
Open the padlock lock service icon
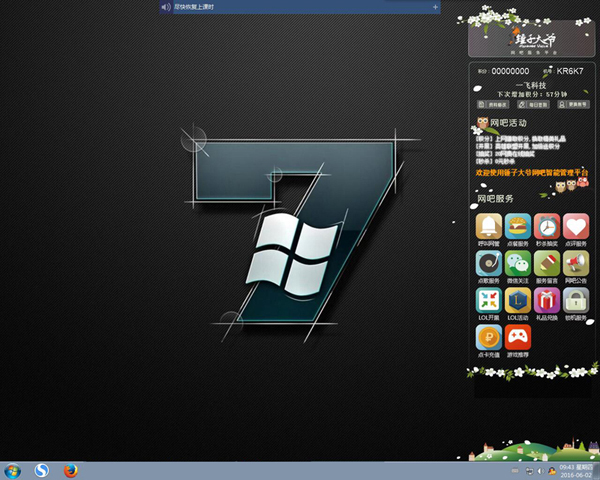click(x=576, y=300)
